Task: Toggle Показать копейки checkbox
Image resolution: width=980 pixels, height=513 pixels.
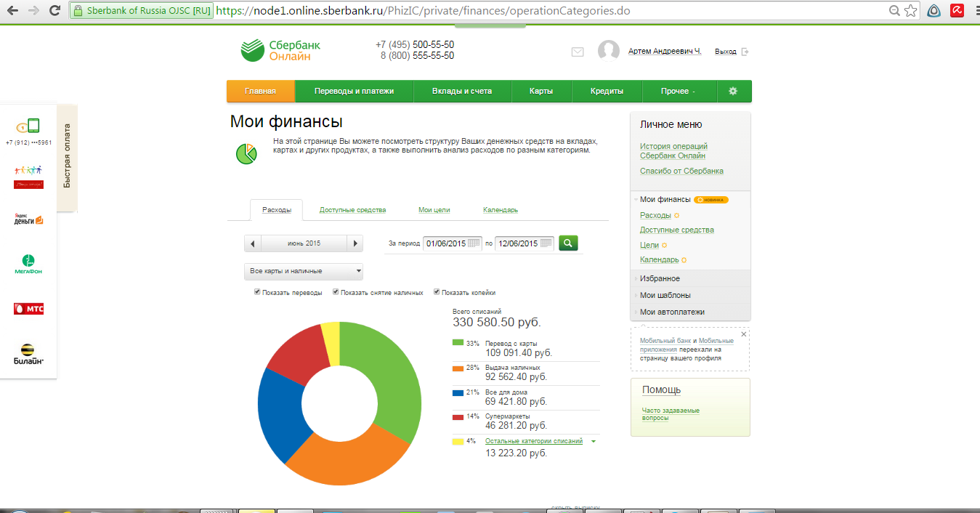Action: [437, 292]
